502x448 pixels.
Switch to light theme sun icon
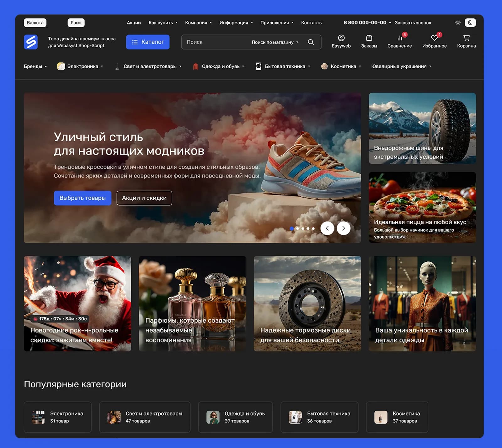458,23
